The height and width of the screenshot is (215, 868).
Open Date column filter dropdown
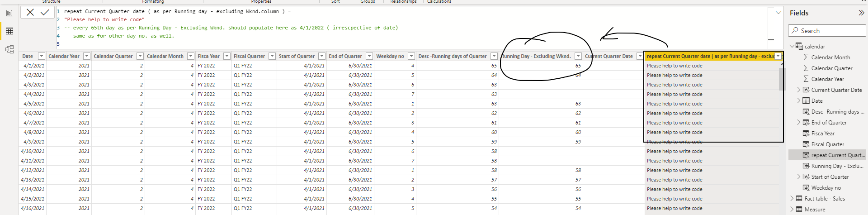[42, 56]
